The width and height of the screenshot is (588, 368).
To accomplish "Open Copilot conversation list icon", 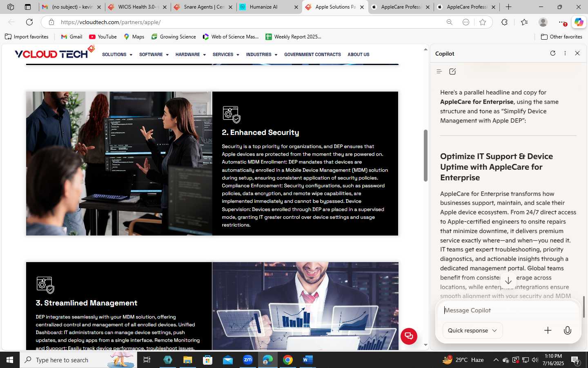I will (x=439, y=72).
